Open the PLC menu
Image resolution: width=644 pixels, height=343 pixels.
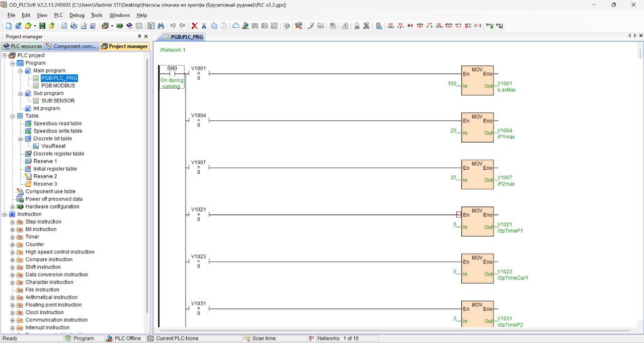pos(58,15)
